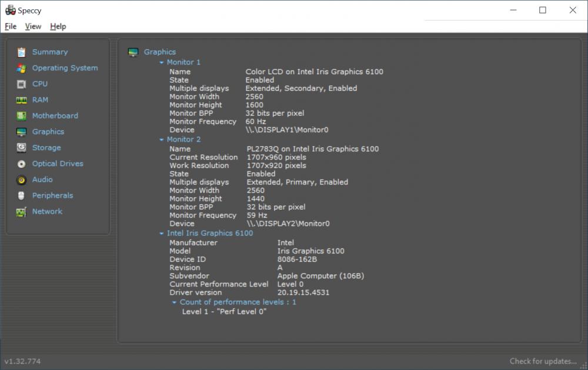Open Motherboard details
The height and width of the screenshot is (370, 588).
[x=55, y=116]
